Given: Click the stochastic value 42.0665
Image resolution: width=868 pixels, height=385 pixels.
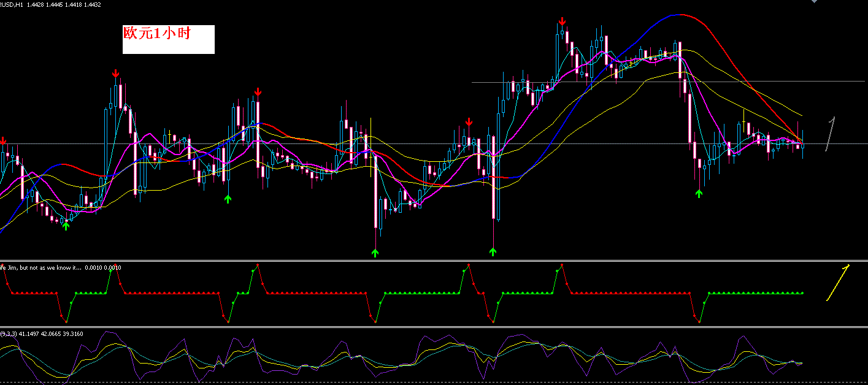Looking at the screenshot, I should pos(51,334).
